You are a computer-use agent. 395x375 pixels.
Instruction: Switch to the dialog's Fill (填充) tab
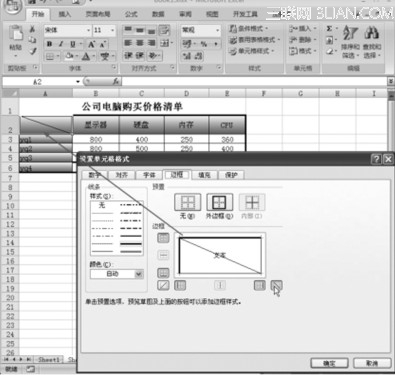[204, 175]
